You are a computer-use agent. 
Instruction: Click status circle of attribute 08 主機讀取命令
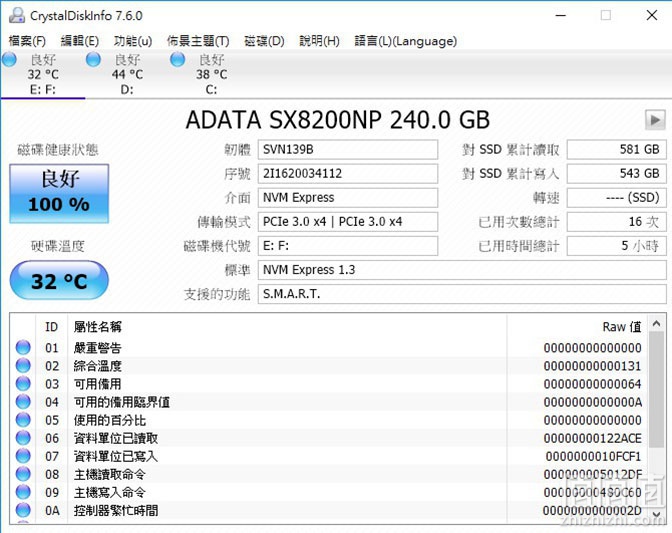[x=23, y=474]
